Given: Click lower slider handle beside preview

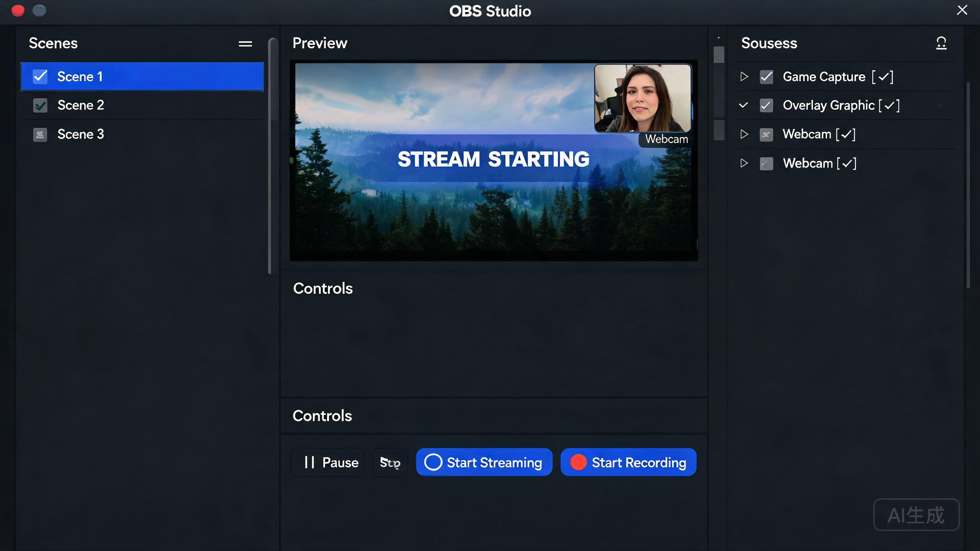Looking at the screenshot, I should pyautogui.click(x=719, y=130).
